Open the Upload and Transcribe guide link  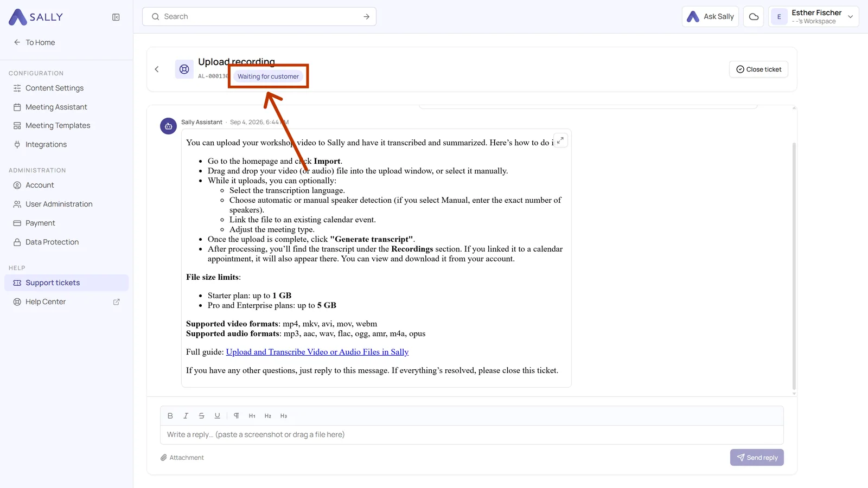317,352
